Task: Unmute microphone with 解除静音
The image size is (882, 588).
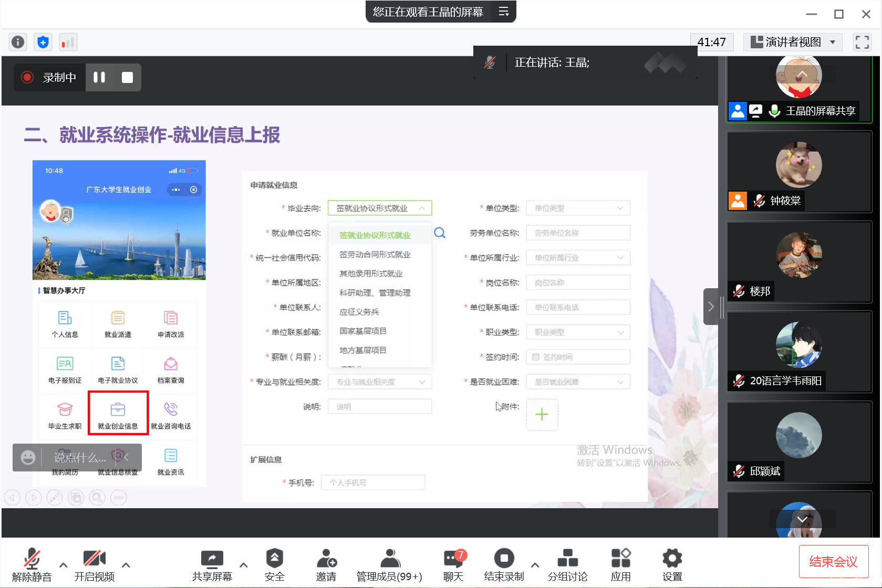Action: tap(32, 565)
